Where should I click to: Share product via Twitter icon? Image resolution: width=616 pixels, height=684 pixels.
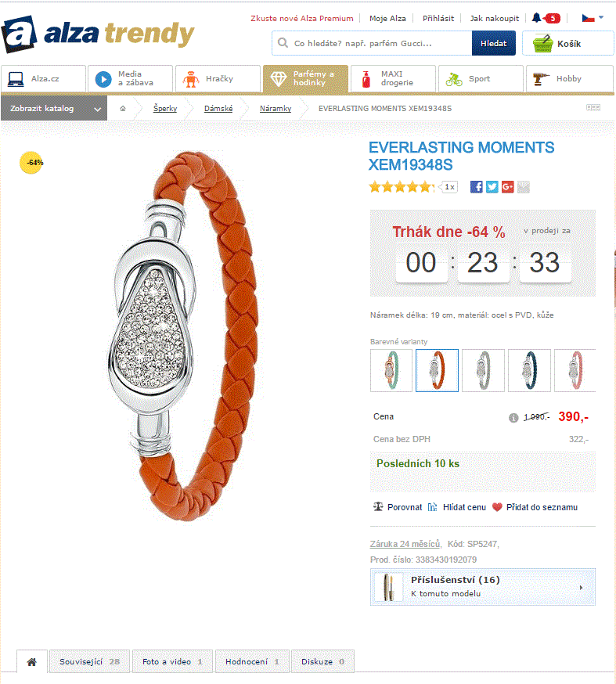click(x=492, y=187)
